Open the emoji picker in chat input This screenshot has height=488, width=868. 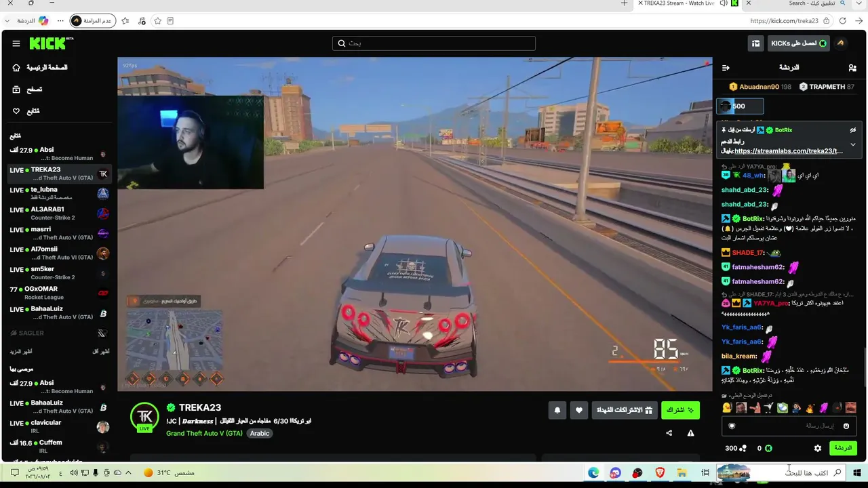846,426
